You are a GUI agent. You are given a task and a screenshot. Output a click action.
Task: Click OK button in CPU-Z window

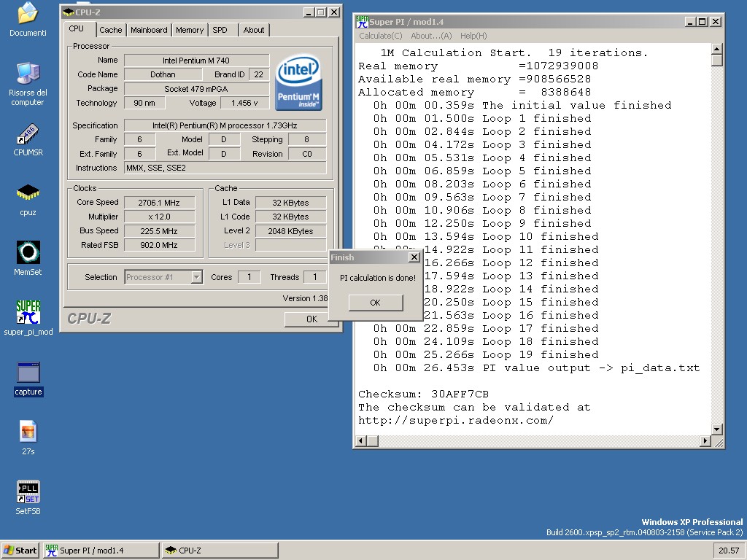click(311, 319)
